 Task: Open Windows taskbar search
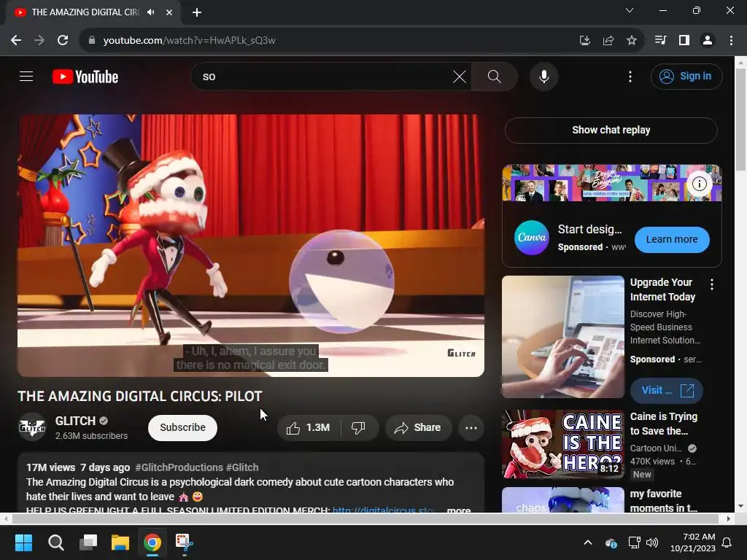[55, 542]
